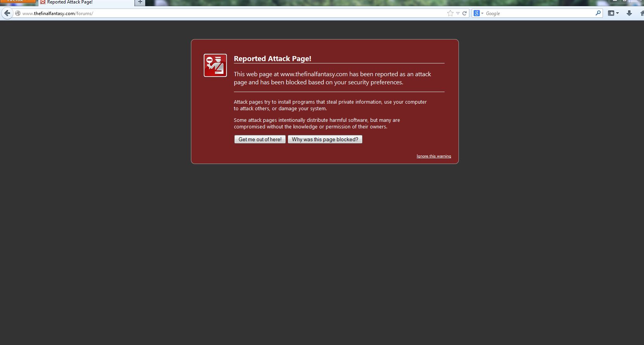Click the text 'Some attack pages intentionally distribute'
Screen dimensions: 644x345
point(281,120)
